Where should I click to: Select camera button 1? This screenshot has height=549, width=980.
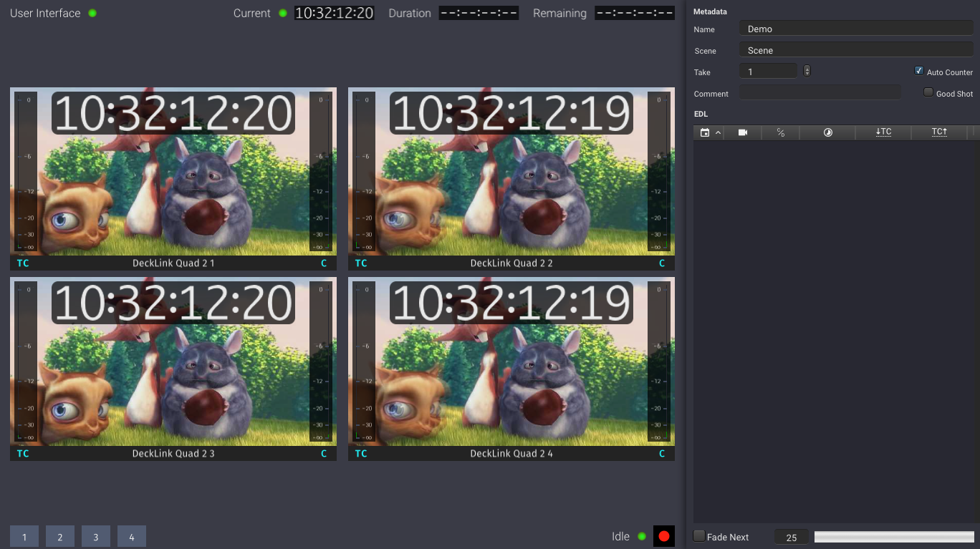click(x=24, y=537)
